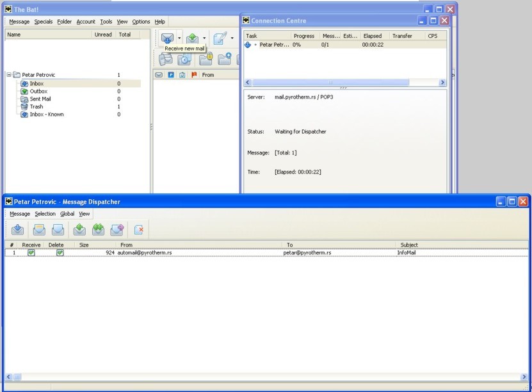This screenshot has height=392, width=532.
Task: Click the left scroll arrow in Connection Centre
Action: 248,82
